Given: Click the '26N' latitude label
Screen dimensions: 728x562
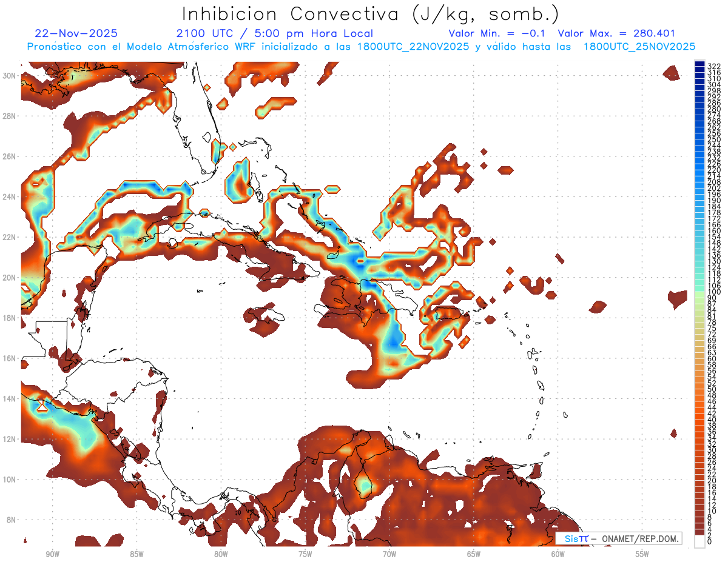Looking at the screenshot, I should [x=9, y=156].
